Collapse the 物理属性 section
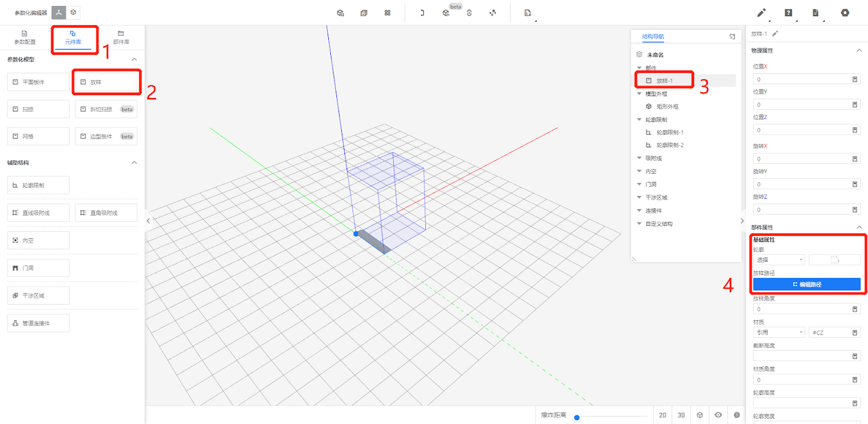 click(x=859, y=50)
